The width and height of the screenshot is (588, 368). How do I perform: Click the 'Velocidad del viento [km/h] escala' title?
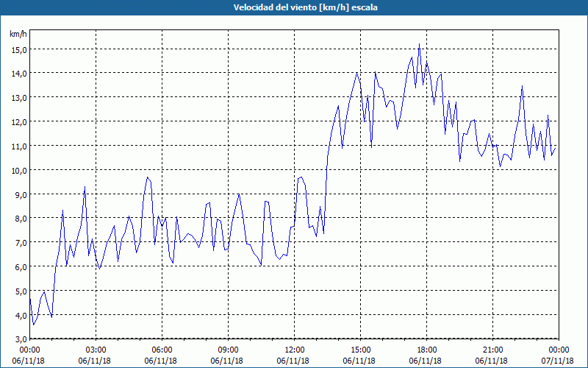point(305,7)
